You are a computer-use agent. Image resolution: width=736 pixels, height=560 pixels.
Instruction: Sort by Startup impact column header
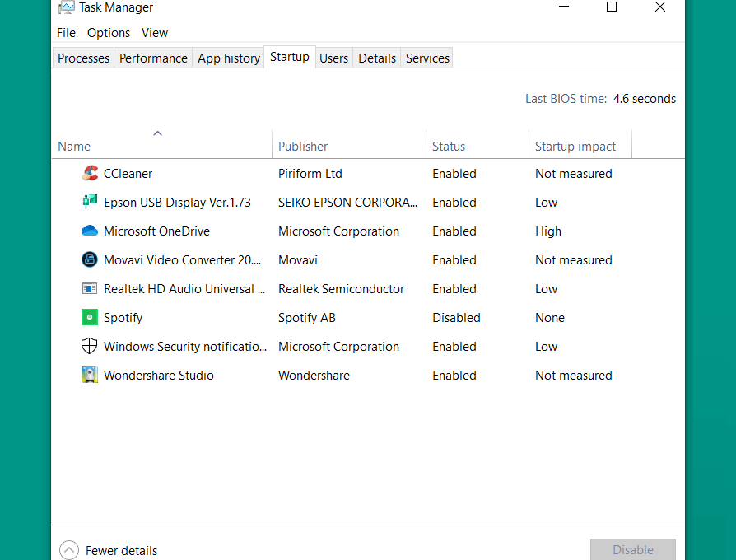tap(580, 143)
